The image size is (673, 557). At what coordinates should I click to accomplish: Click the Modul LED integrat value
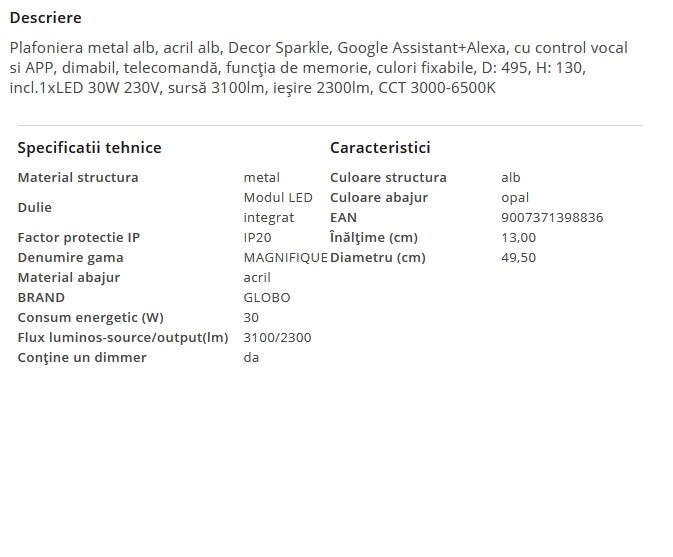click(277, 207)
